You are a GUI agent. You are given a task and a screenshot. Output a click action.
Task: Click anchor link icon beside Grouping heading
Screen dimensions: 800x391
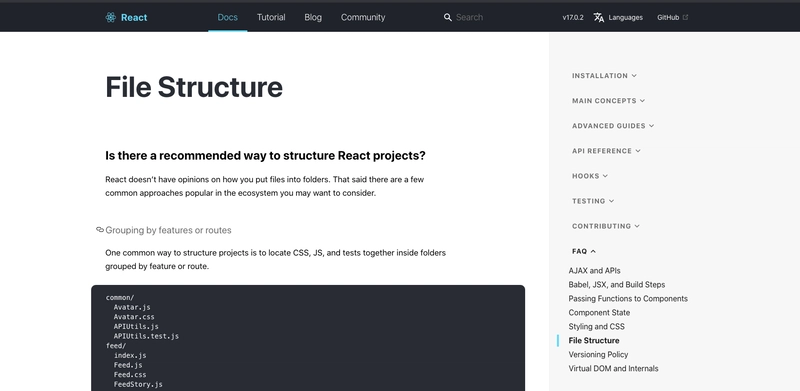(x=100, y=230)
